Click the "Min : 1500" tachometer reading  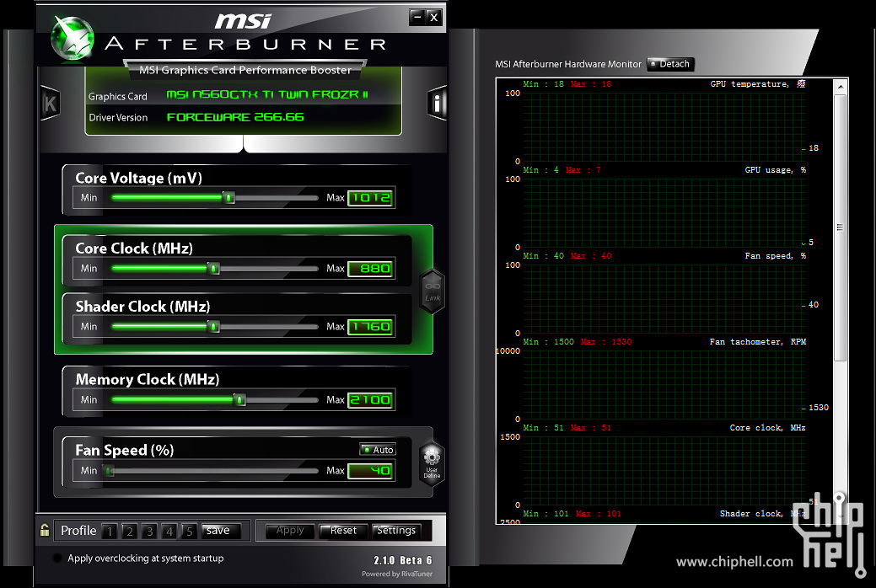tap(548, 342)
